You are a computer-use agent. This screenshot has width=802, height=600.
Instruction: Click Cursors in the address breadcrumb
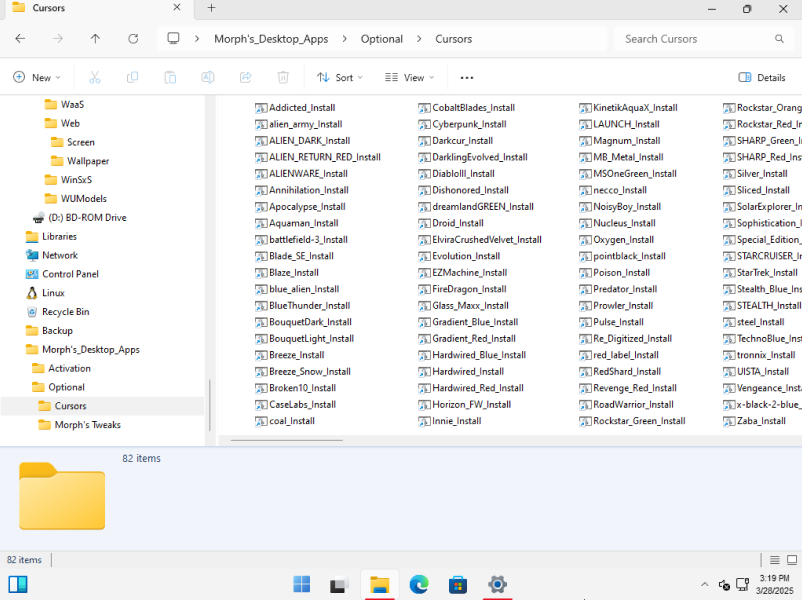454,39
